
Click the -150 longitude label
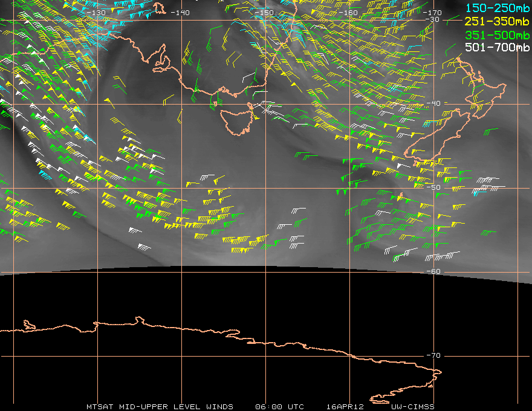pyautogui.click(x=264, y=13)
